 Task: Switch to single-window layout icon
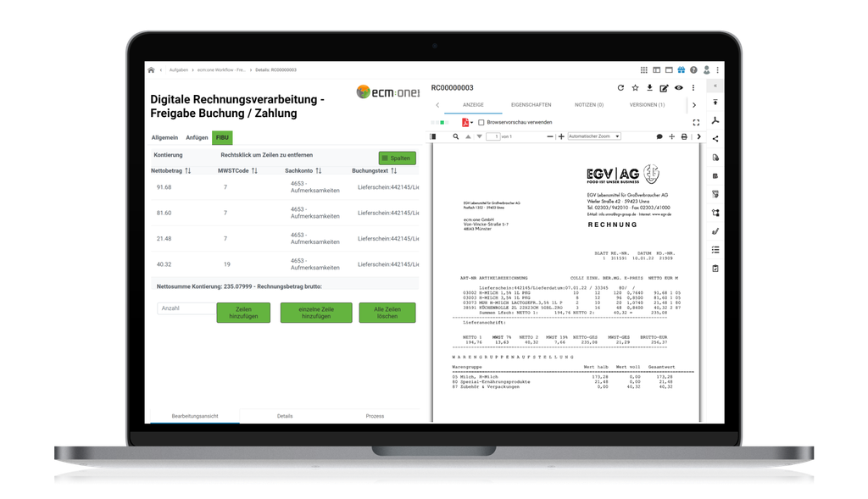pos(669,70)
